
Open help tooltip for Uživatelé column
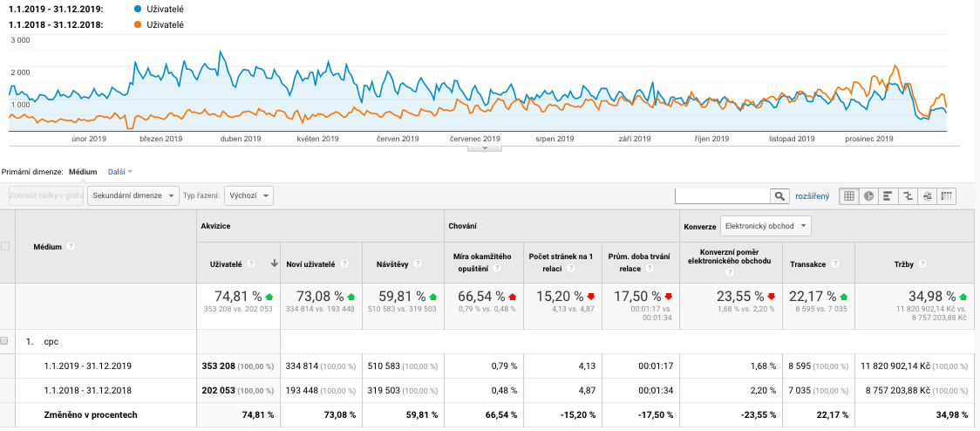coord(251,264)
